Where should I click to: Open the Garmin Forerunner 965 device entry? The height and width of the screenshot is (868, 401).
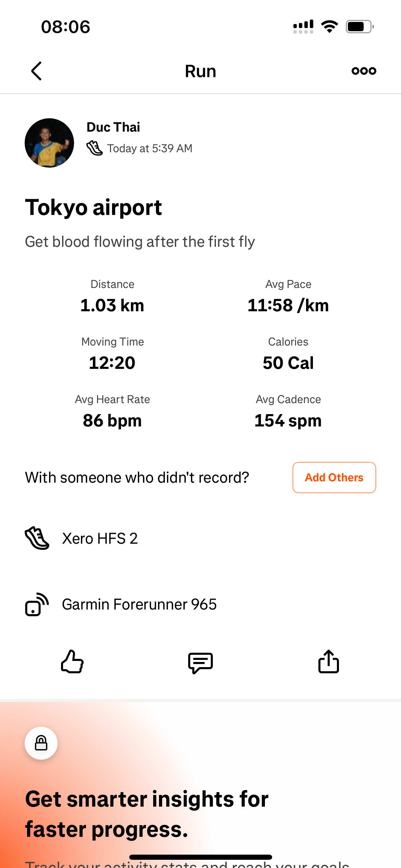click(x=139, y=604)
